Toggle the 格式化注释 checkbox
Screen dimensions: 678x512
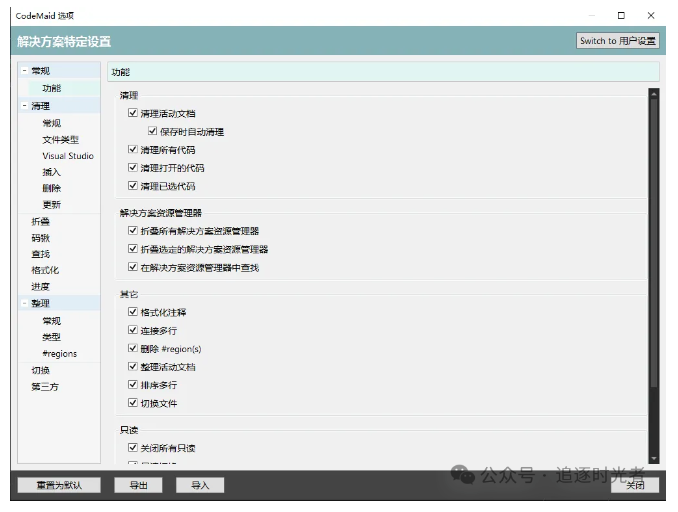[133, 311]
